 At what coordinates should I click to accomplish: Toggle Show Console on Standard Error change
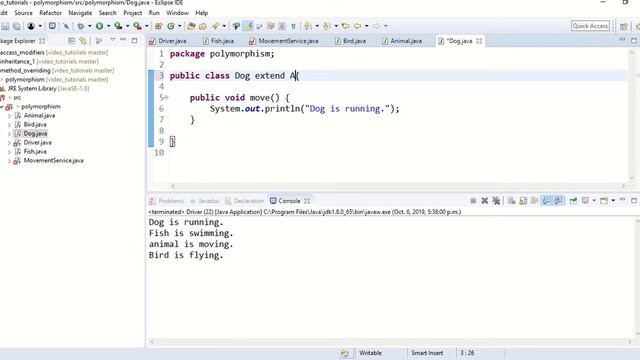click(x=558, y=200)
